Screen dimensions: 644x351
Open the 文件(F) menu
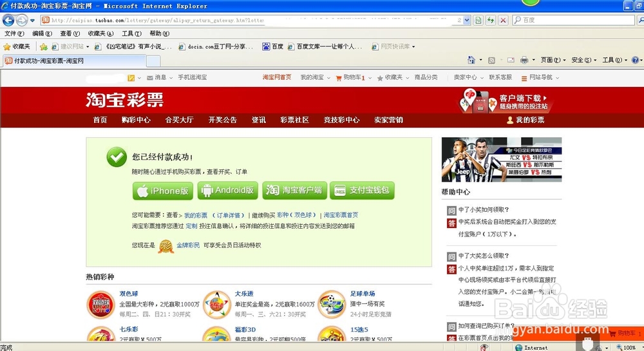(x=14, y=33)
